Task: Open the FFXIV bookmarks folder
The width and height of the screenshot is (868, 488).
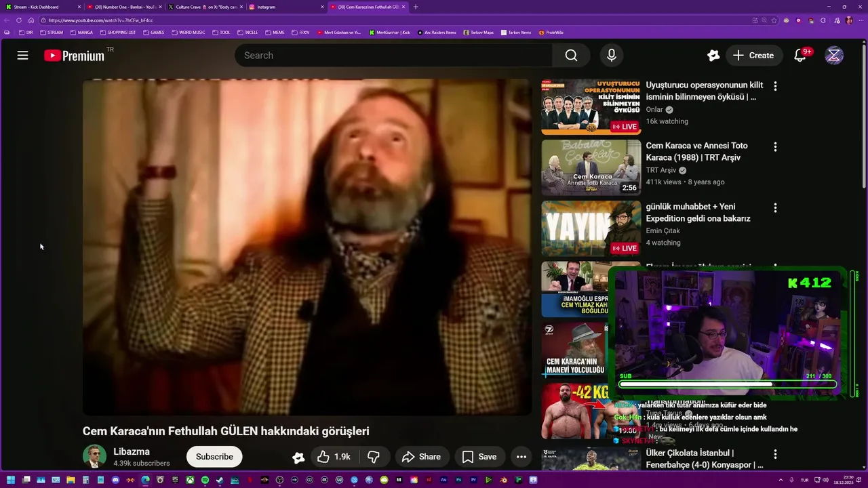Action: click(x=300, y=32)
